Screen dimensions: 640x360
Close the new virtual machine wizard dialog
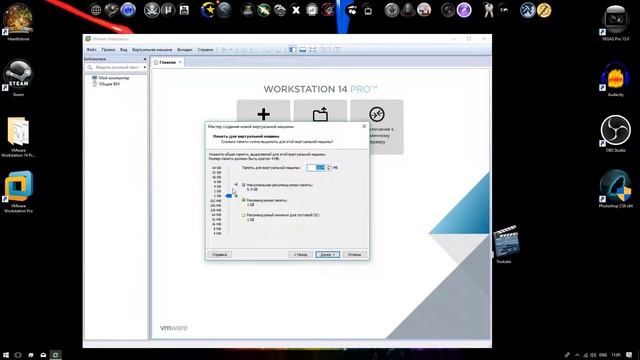click(x=364, y=127)
